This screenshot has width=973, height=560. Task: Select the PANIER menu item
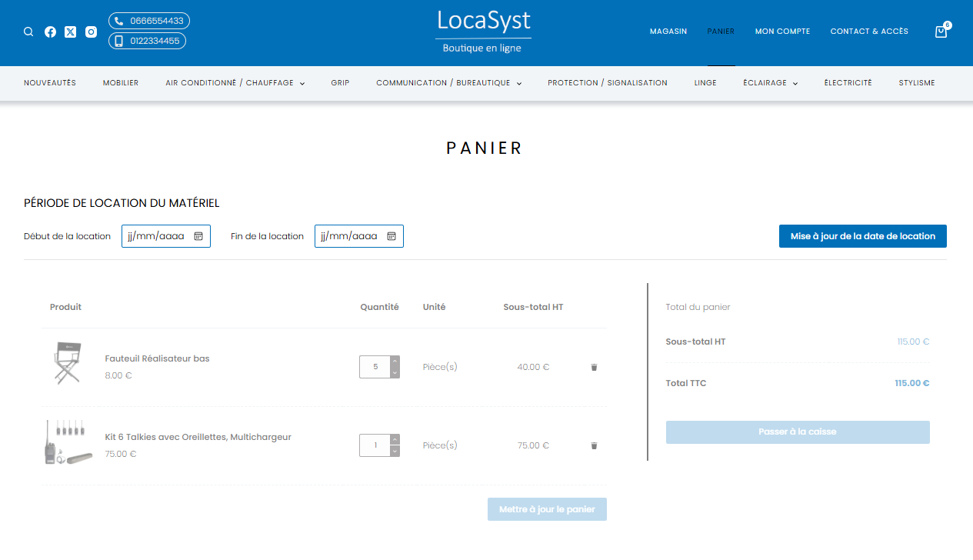[x=721, y=32]
